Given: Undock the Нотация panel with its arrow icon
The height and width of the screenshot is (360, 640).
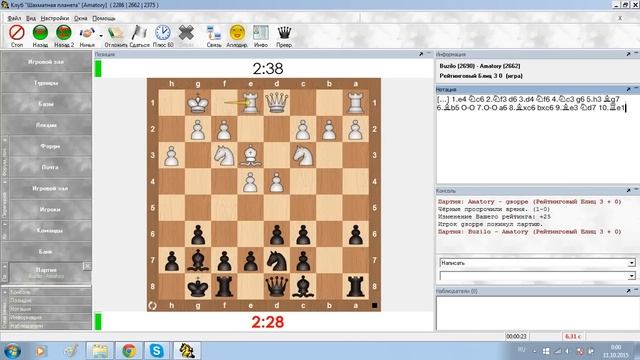Looking at the screenshot, I should click(x=629, y=89).
